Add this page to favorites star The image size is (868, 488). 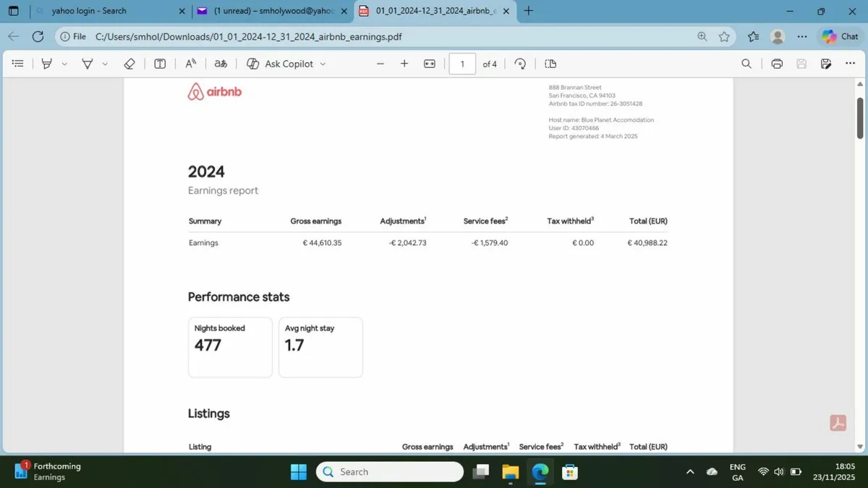(x=724, y=36)
